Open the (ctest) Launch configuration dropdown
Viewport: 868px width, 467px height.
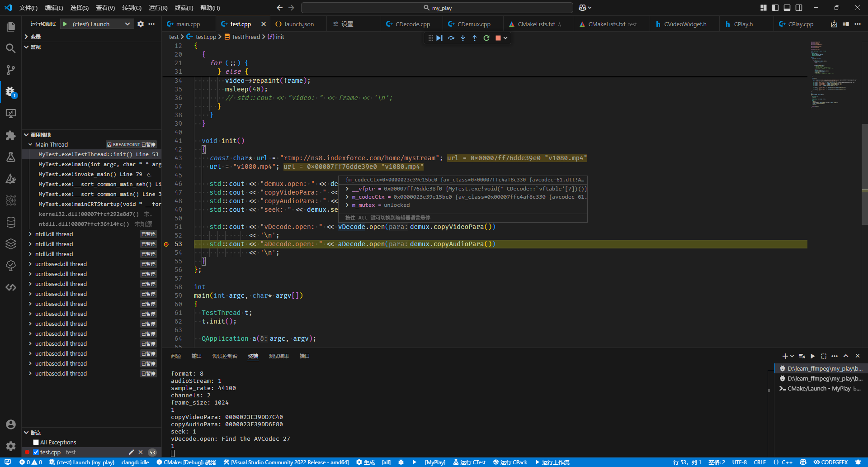[x=97, y=24]
